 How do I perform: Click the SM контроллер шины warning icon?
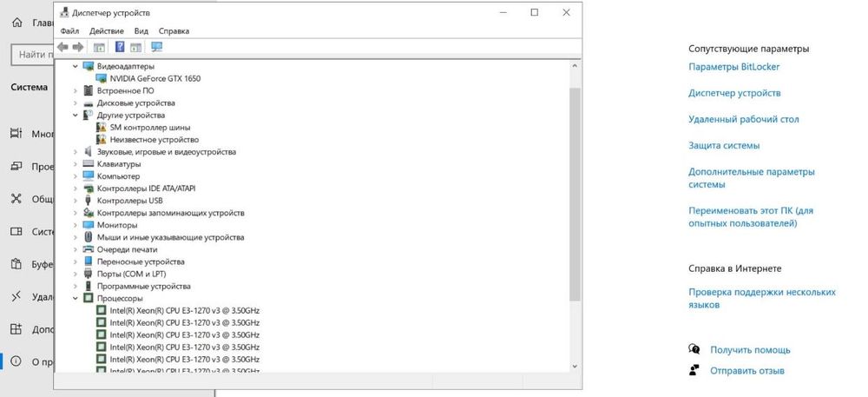(101, 128)
